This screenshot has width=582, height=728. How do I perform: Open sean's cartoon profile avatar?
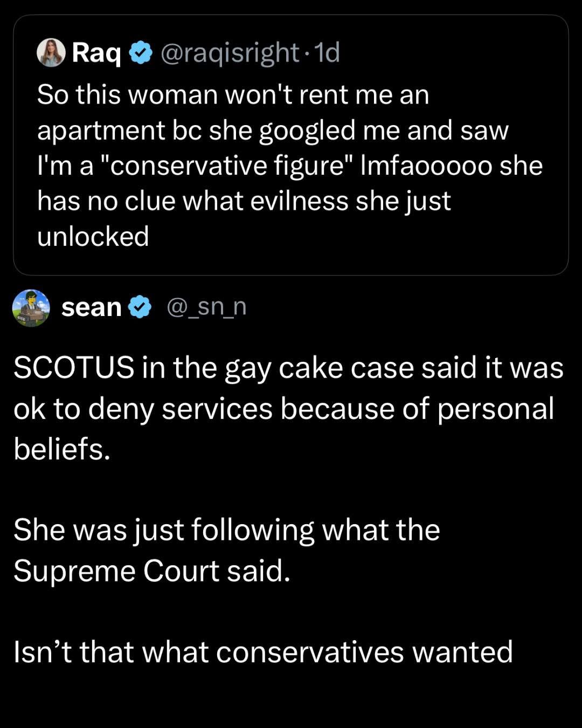click(x=31, y=308)
